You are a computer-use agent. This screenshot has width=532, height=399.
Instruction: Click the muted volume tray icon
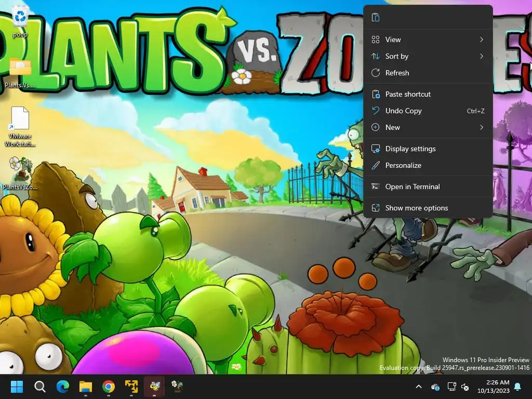pos(465,387)
